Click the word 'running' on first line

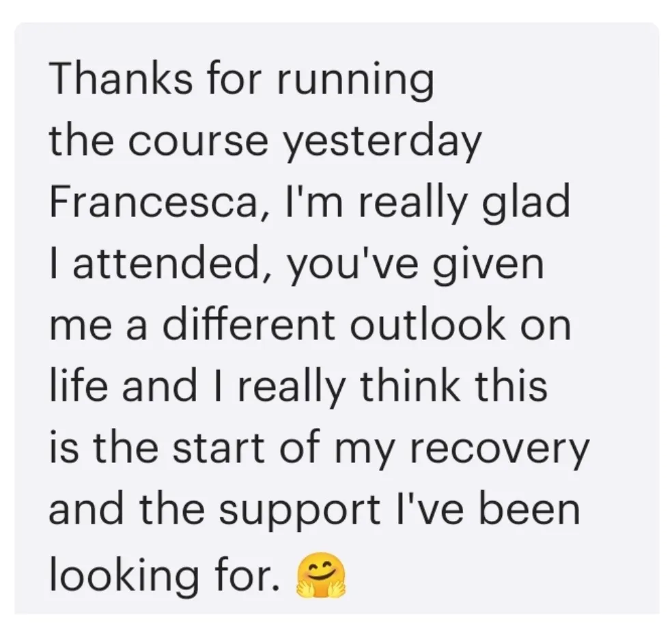[x=355, y=81]
